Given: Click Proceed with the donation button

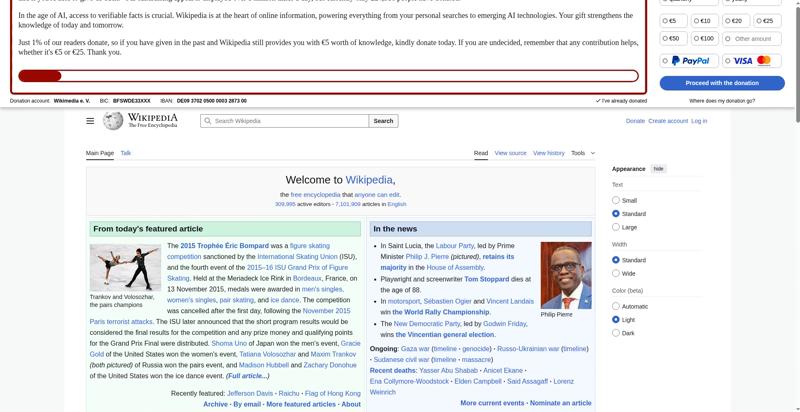Looking at the screenshot, I should point(722,83).
